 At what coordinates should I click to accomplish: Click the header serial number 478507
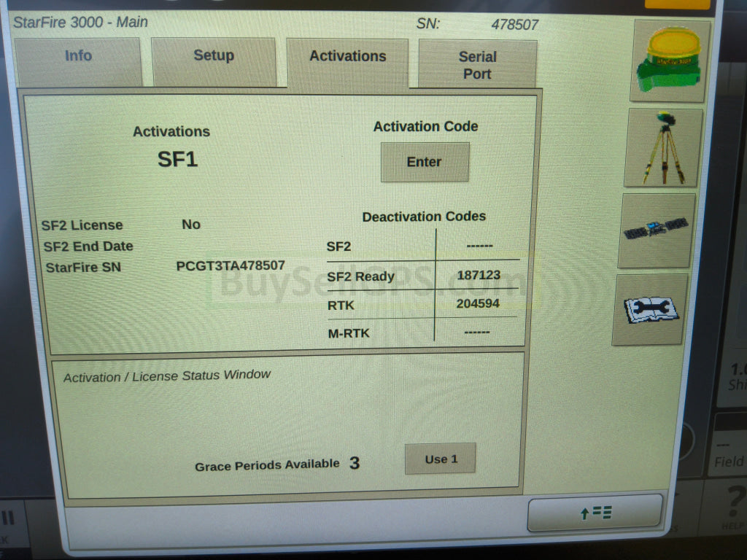tap(515, 24)
